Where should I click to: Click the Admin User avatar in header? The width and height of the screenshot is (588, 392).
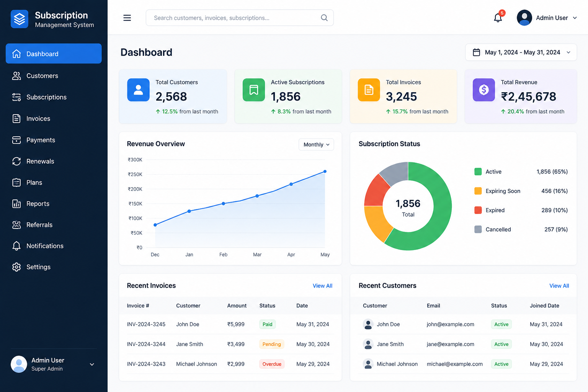(524, 18)
